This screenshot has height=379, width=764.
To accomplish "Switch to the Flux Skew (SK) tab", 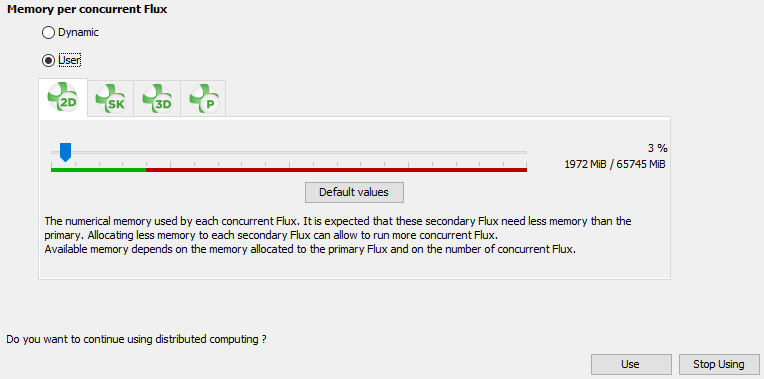I will click(x=110, y=99).
